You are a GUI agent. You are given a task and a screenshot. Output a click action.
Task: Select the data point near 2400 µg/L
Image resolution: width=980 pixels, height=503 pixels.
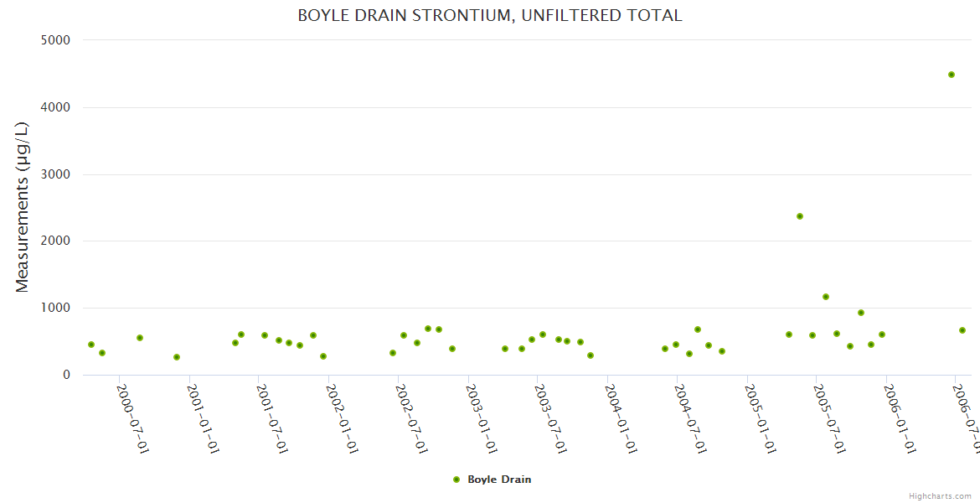click(800, 216)
